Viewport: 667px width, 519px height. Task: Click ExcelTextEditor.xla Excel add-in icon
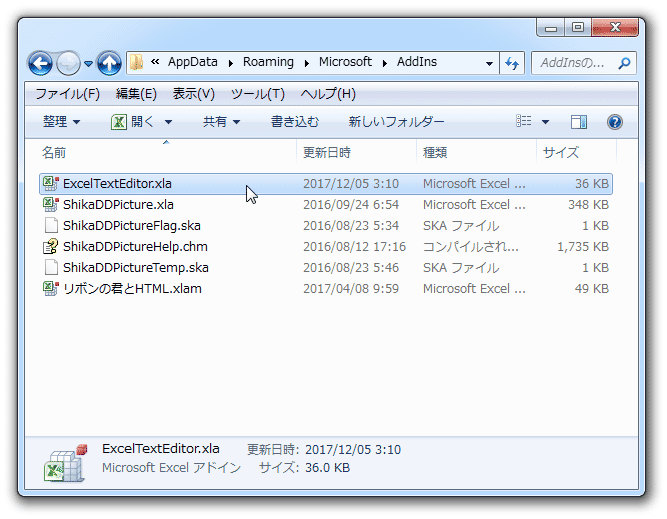(x=51, y=183)
